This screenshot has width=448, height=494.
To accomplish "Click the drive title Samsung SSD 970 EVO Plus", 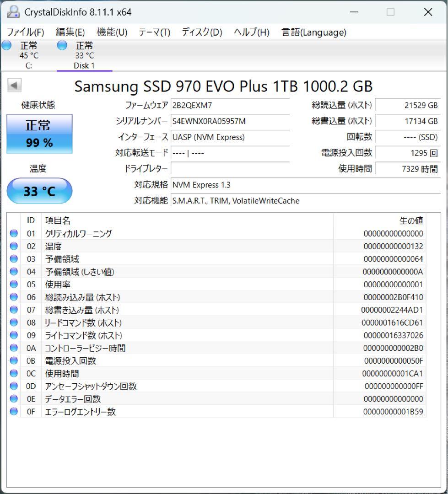I will pyautogui.click(x=223, y=86).
